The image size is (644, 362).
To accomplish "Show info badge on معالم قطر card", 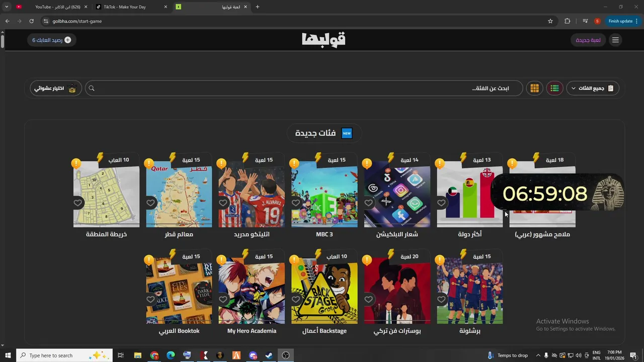I will [148, 163].
